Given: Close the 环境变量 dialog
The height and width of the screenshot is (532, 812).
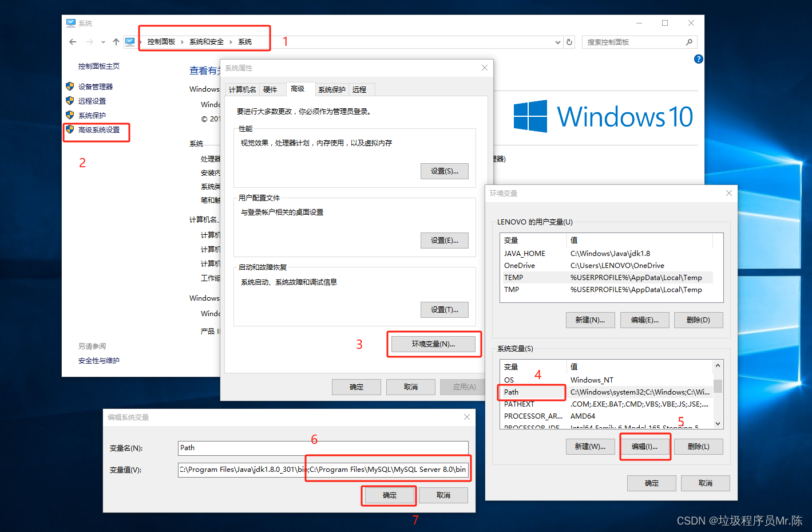Looking at the screenshot, I should click(729, 193).
